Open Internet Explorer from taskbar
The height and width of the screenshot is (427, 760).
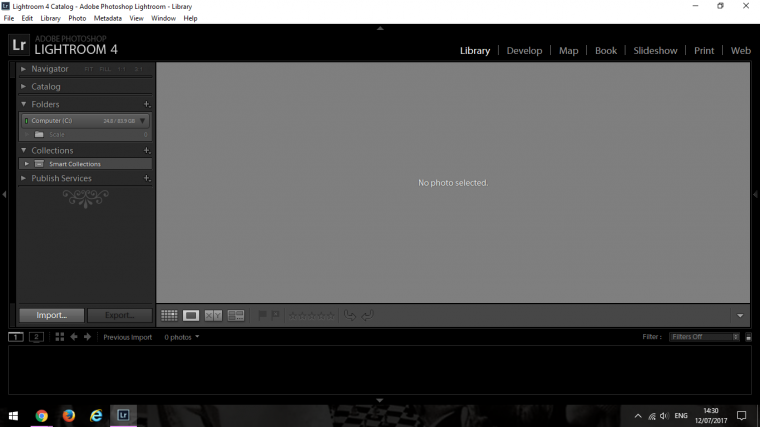pyautogui.click(x=96, y=416)
